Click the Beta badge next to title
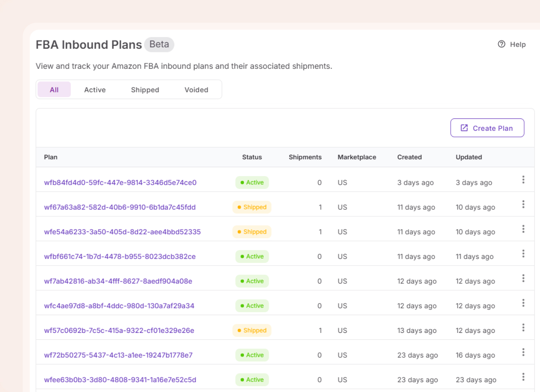This screenshot has width=540, height=392. (159, 44)
